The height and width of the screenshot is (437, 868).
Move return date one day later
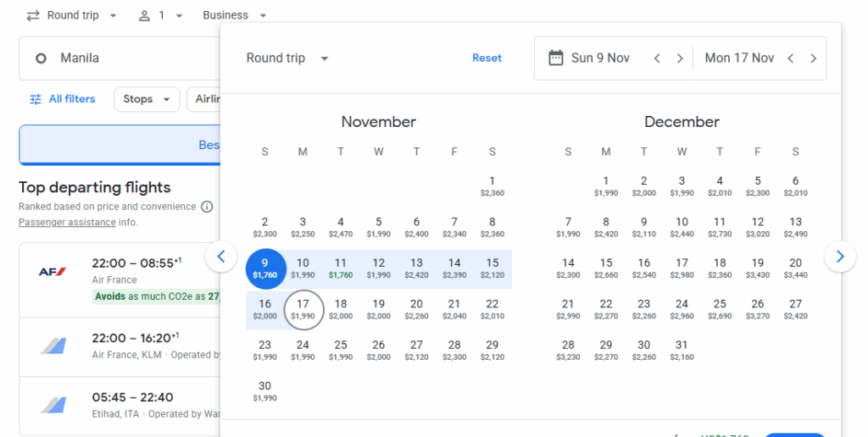(813, 58)
